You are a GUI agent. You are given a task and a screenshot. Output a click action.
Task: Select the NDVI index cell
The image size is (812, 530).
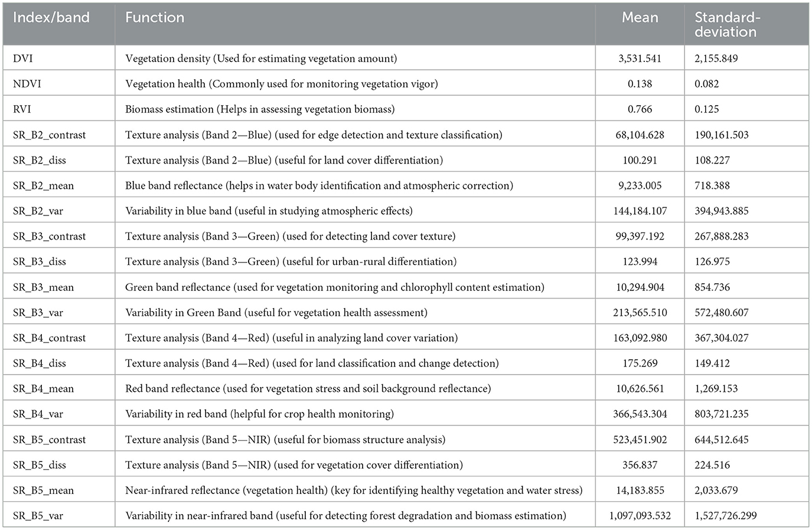[27, 84]
